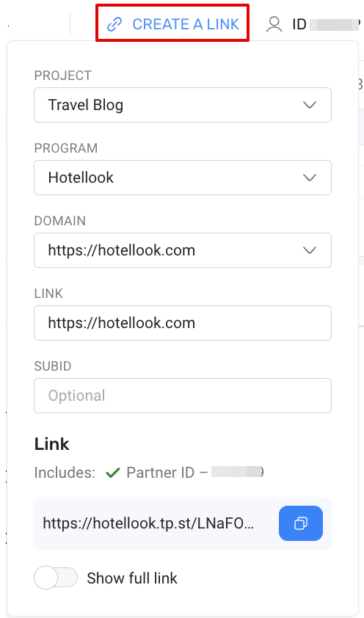
Task: Toggle the Show full link switch
Action: [x=56, y=578]
